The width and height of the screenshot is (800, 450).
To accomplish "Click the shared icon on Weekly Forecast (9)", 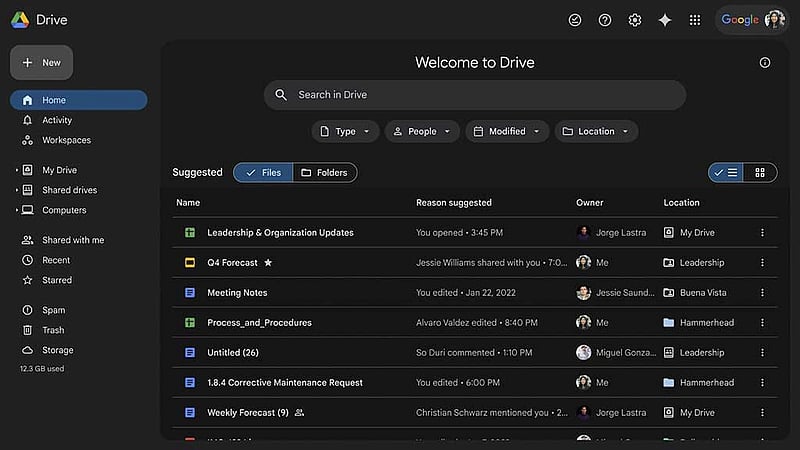I will (299, 413).
